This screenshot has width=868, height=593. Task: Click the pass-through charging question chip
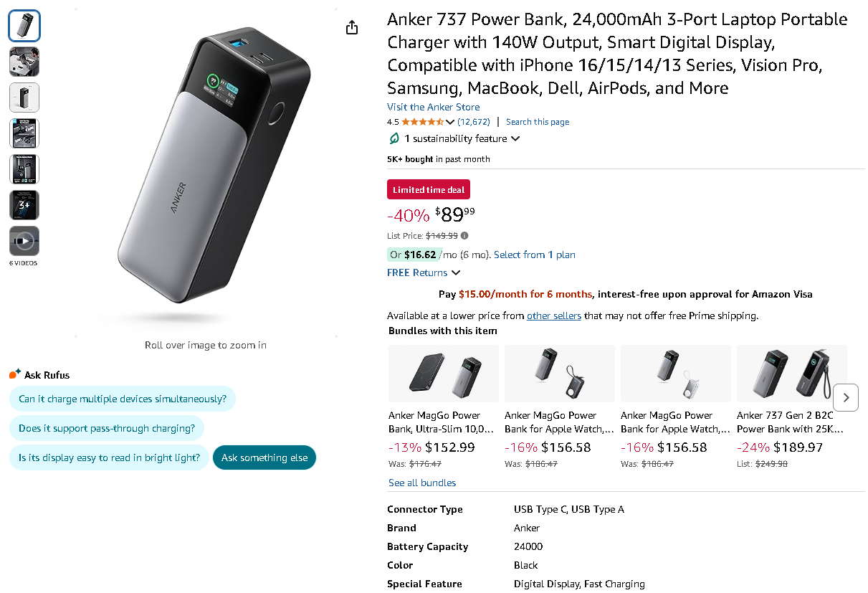point(106,428)
